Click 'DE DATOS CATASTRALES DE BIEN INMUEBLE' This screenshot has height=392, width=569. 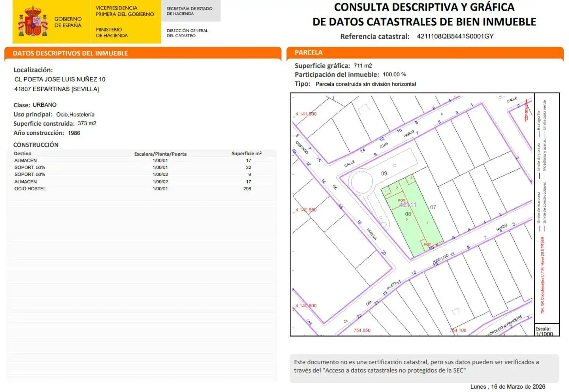(424, 22)
